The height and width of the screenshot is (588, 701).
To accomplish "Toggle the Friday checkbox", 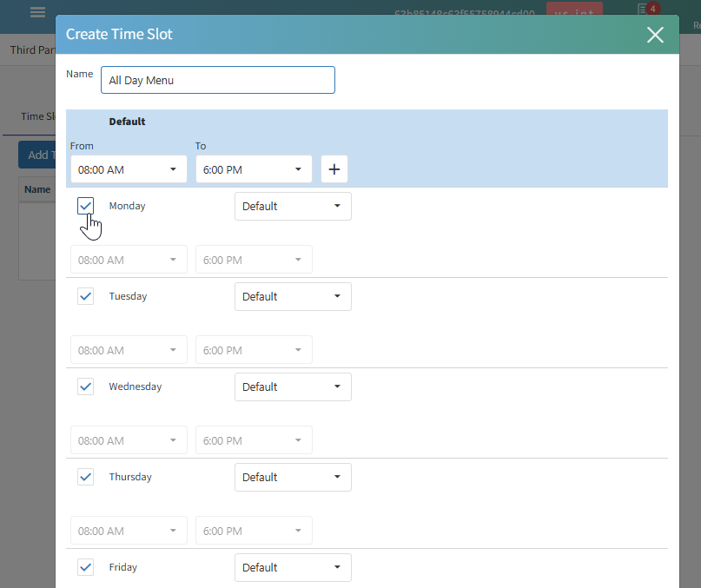I will pyautogui.click(x=85, y=567).
